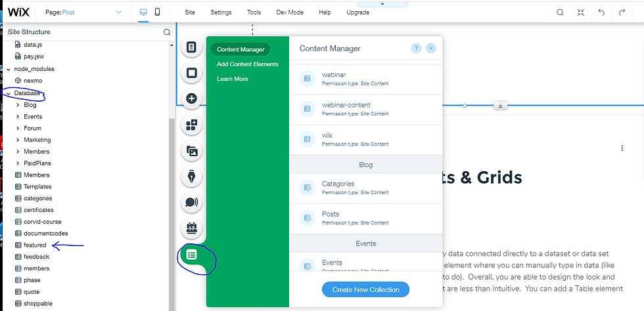Open the Page: Post dropdown

click(x=84, y=12)
